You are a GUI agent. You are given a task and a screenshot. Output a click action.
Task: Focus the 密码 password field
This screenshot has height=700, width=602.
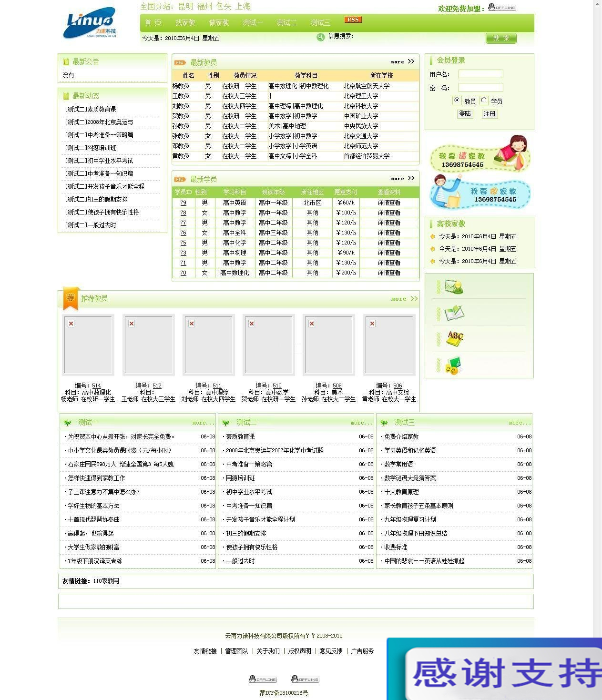click(x=481, y=87)
